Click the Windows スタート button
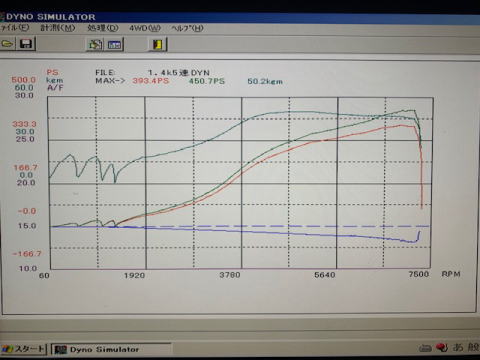Image resolution: width=480 pixels, height=360 pixels. pyautogui.click(x=23, y=349)
